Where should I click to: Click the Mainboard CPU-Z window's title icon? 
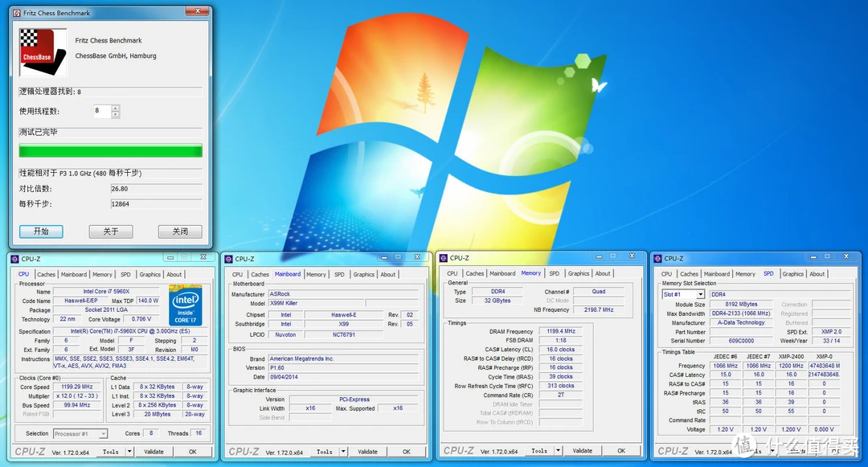(228, 259)
